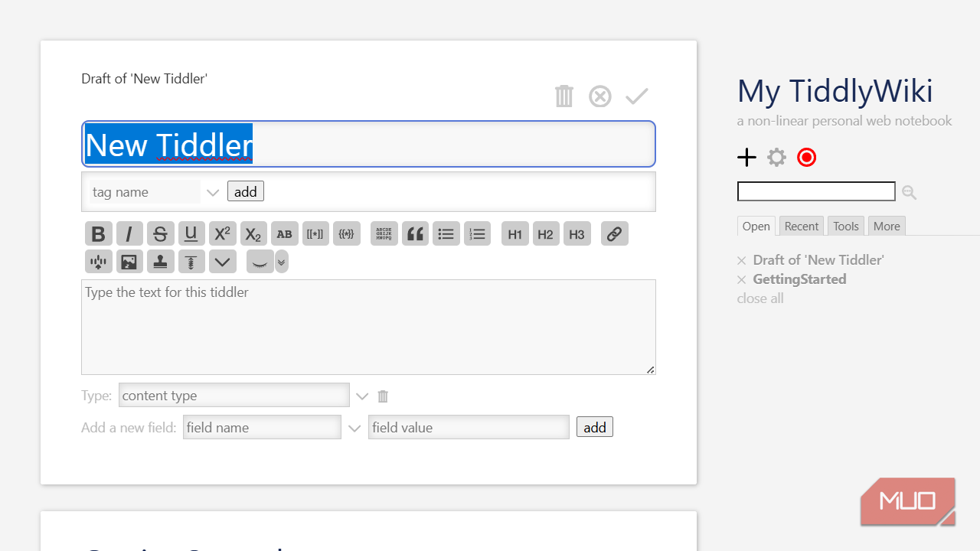The height and width of the screenshot is (551, 980).
Task: Apply strikethrough formatting
Action: click(161, 234)
